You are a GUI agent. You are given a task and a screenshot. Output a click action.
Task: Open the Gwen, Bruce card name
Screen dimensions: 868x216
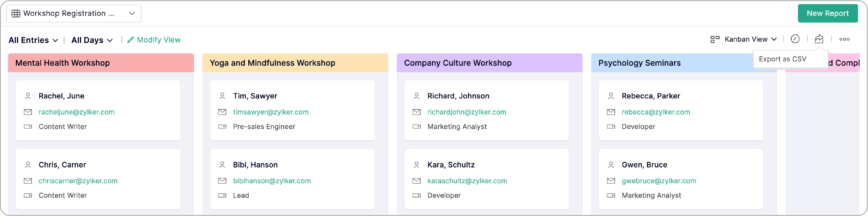pos(644,165)
